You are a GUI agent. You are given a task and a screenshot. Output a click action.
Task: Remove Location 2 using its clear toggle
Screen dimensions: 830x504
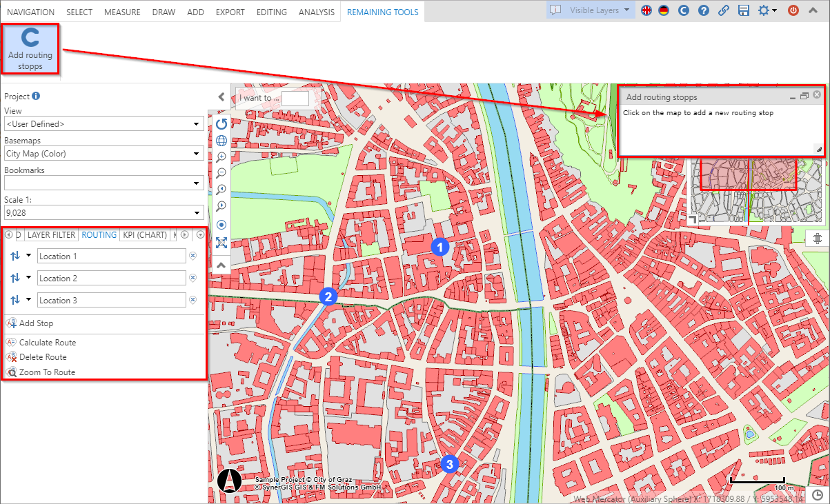click(x=192, y=278)
